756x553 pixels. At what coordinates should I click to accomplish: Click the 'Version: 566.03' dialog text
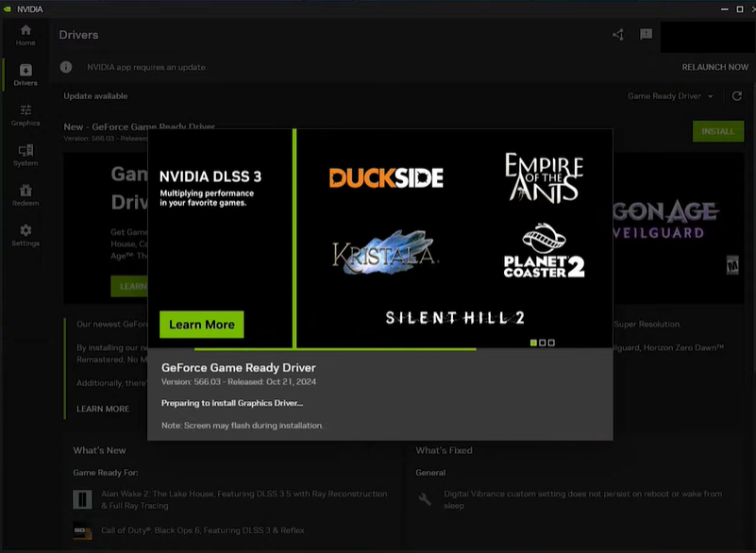pos(239,382)
